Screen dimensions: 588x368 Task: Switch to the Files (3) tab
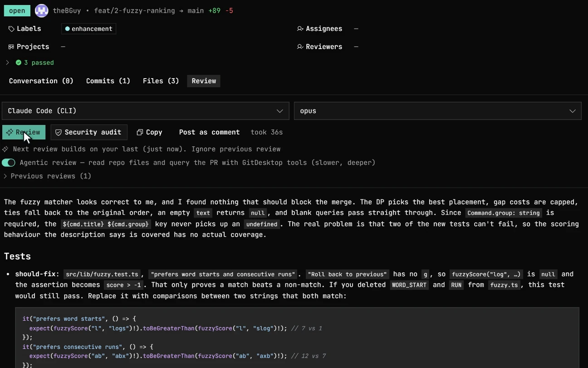click(161, 81)
